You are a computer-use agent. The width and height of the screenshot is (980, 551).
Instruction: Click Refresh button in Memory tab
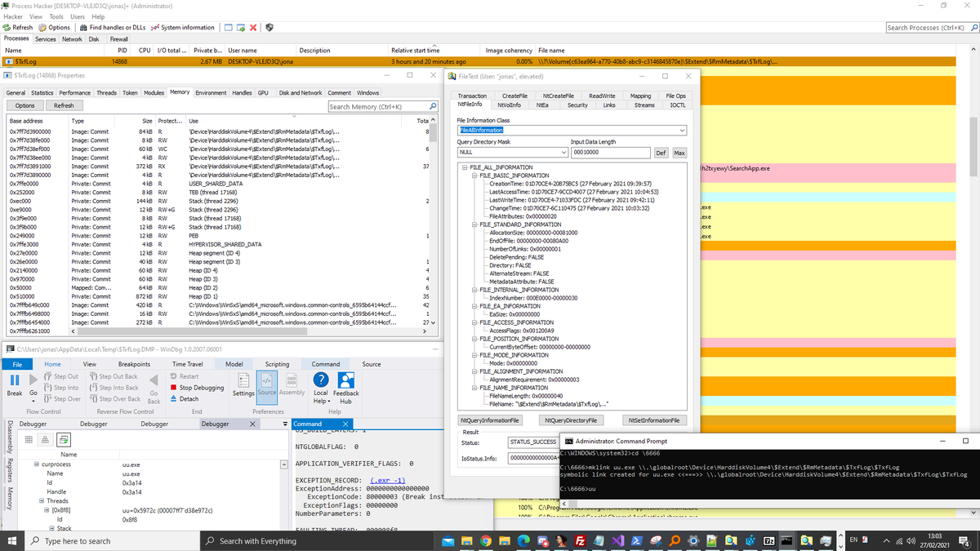tap(64, 105)
